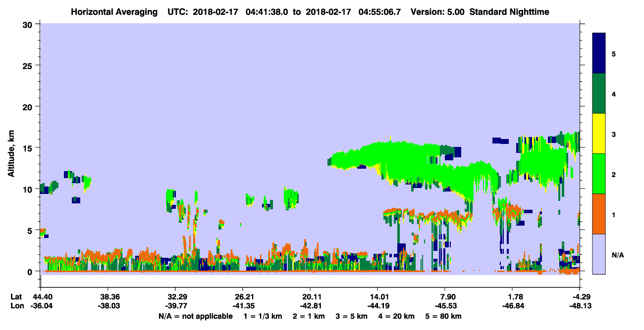Click the 'Altitude, km' axis label
Image resolution: width=644 pixels, height=330 pixels.
10,154
